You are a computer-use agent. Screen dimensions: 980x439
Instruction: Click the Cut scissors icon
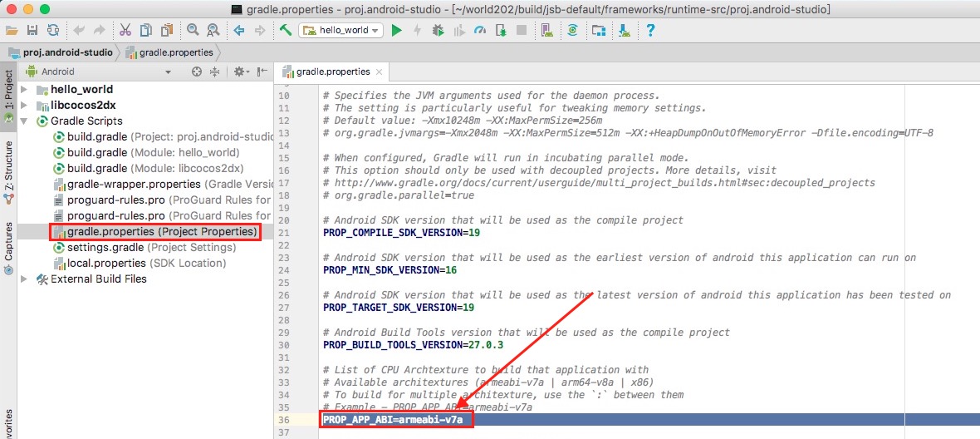pos(125,30)
